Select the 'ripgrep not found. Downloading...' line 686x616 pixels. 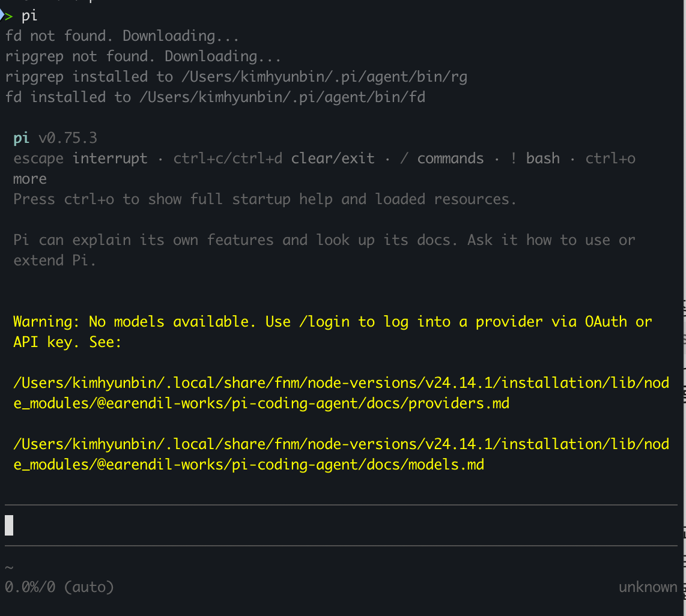pyautogui.click(x=143, y=56)
